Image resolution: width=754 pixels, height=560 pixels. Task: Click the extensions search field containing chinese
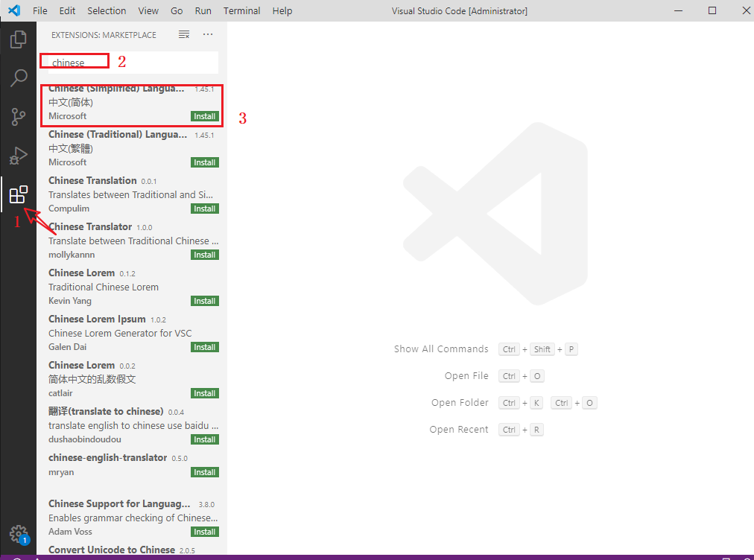pyautogui.click(x=133, y=63)
